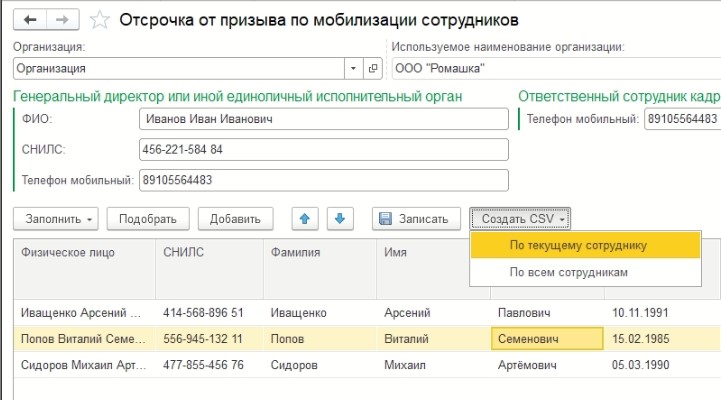Move row down with blue down arrow

point(340,219)
